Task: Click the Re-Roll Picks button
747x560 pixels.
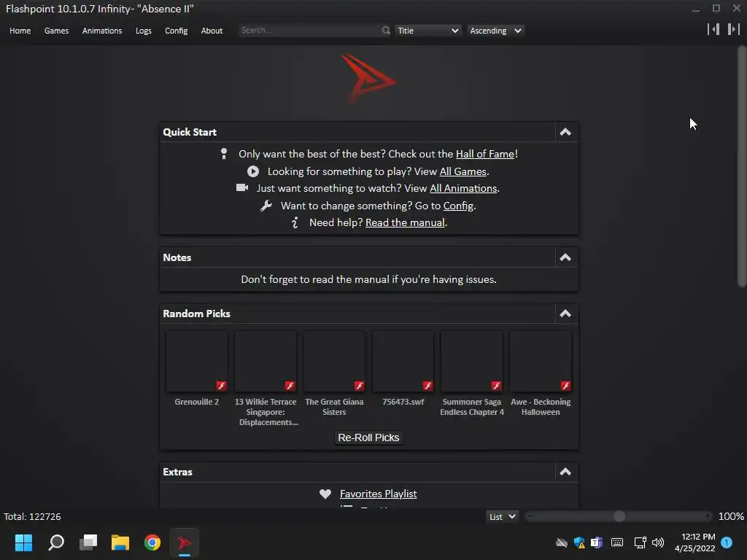Action: pyautogui.click(x=368, y=437)
